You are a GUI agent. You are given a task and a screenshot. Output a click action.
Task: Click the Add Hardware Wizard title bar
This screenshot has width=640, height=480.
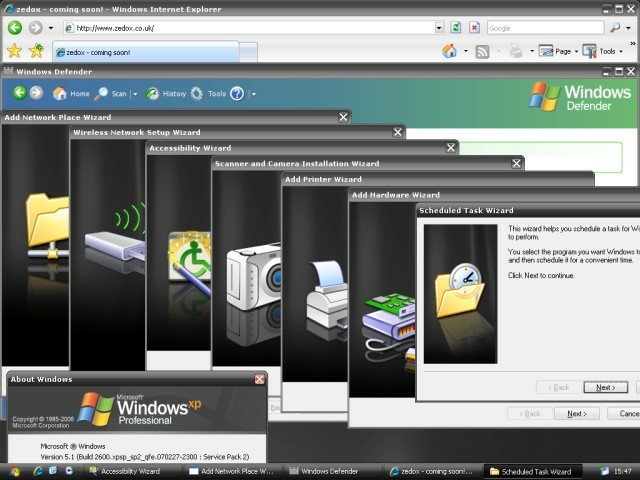[x=494, y=195]
